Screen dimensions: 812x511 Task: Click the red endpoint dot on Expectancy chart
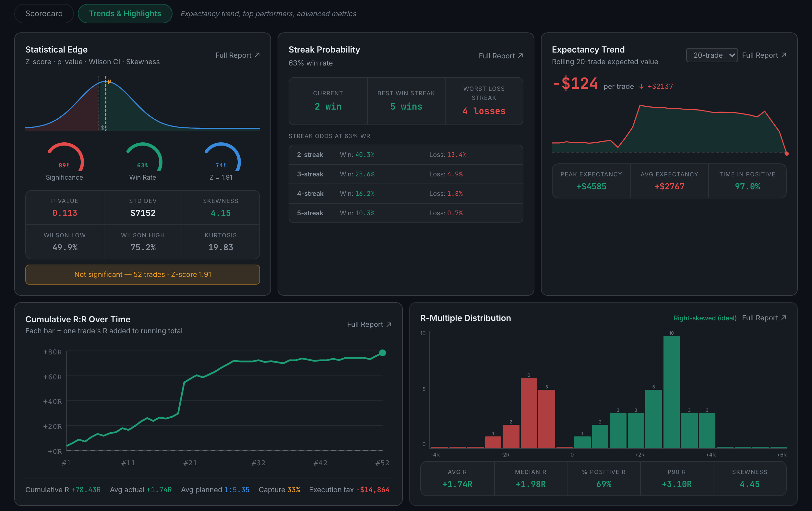pos(786,153)
